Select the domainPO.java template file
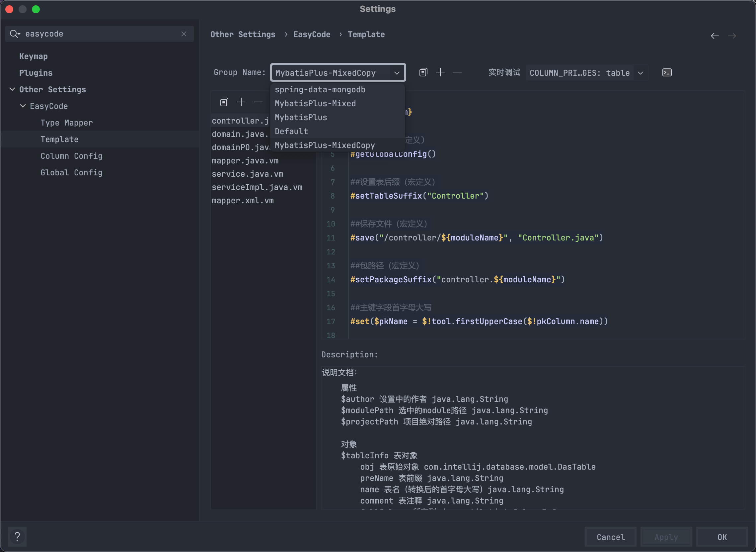Screen dimensions: 756x552 point(240,147)
